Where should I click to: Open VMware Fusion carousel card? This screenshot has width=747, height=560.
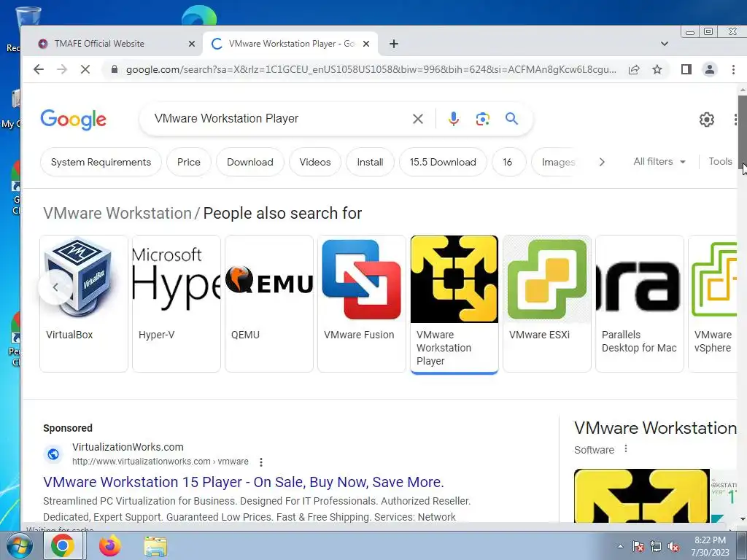[362, 303]
